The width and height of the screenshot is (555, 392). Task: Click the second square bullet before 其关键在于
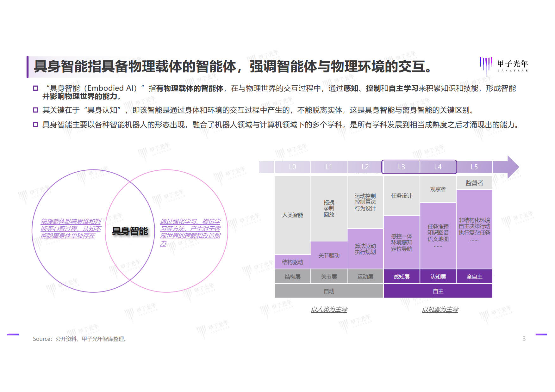[x=35, y=110]
